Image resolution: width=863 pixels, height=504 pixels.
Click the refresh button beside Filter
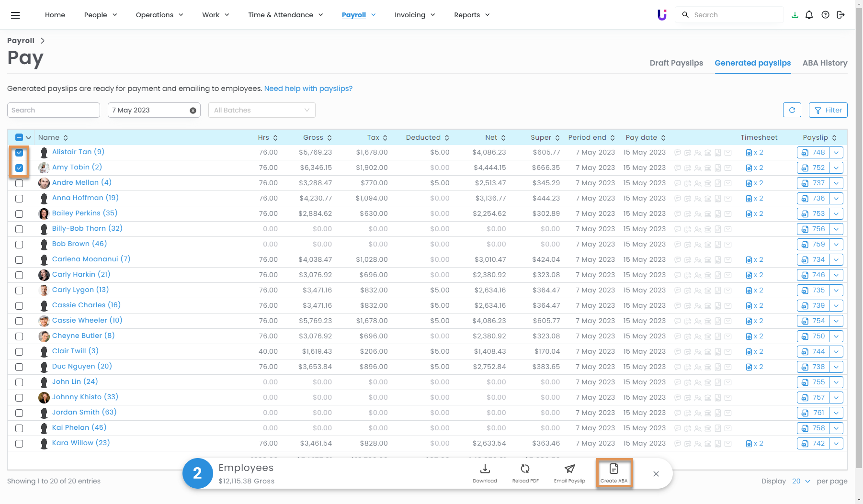pyautogui.click(x=792, y=110)
